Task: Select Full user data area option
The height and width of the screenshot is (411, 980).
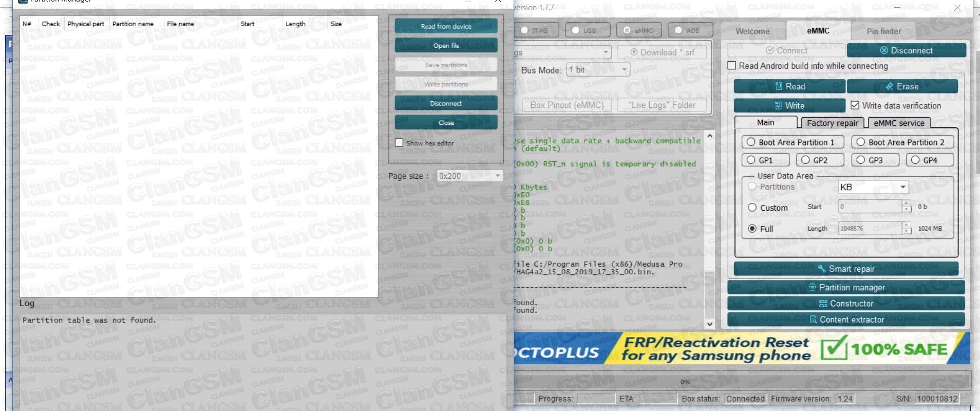Action: click(x=752, y=229)
